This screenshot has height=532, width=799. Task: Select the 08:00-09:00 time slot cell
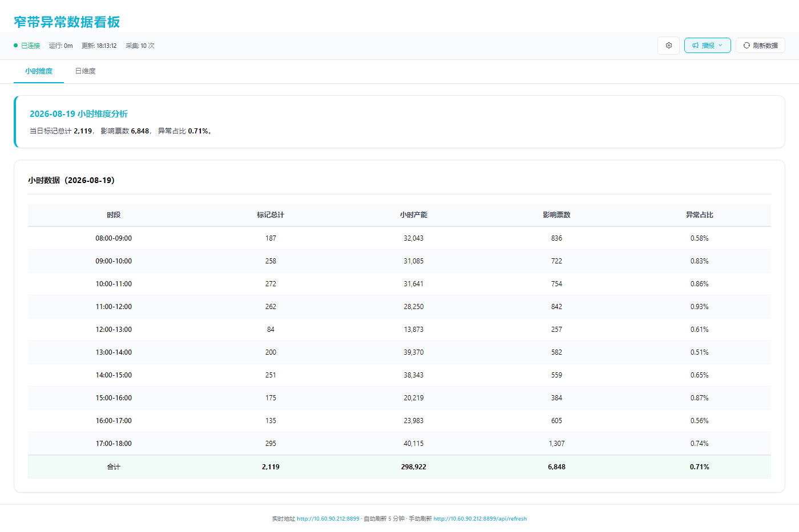[x=114, y=238]
